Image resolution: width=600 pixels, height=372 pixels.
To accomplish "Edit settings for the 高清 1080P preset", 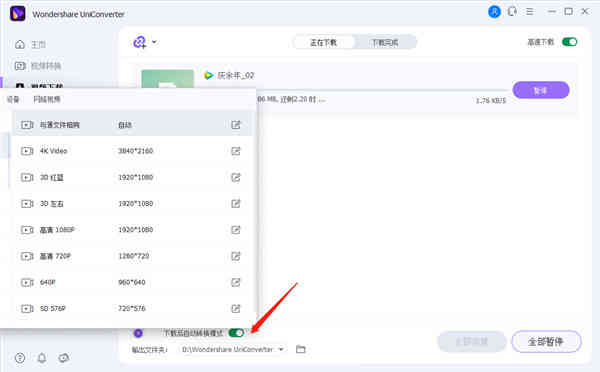I will tap(236, 230).
